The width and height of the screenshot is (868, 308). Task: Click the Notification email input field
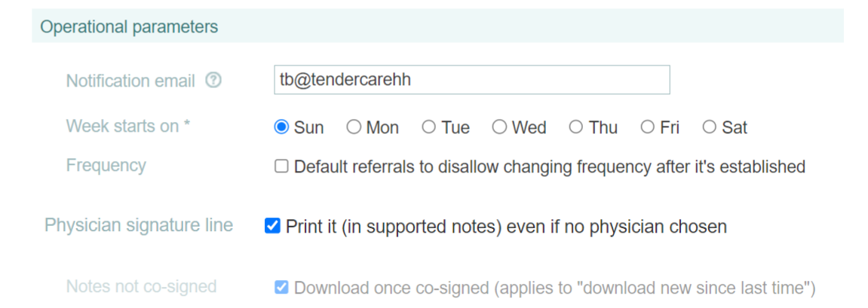click(x=471, y=81)
